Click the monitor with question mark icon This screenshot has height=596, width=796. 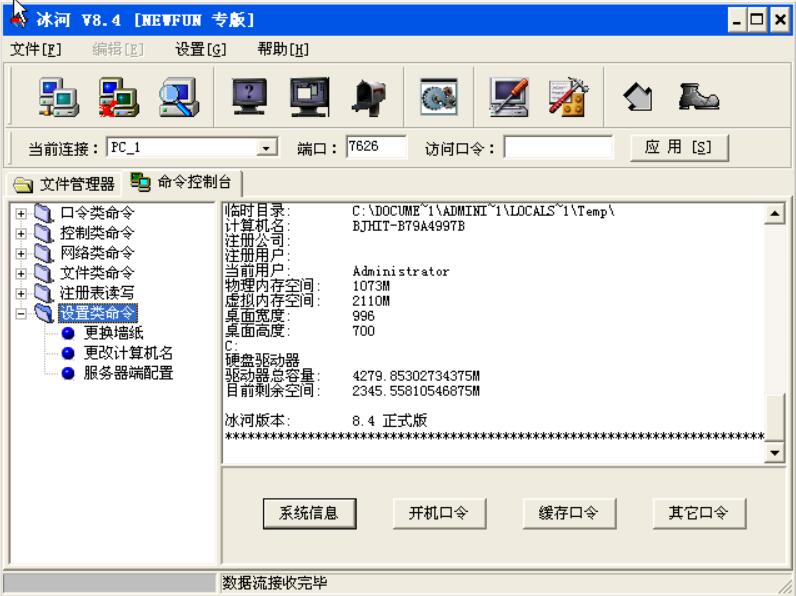(249, 96)
